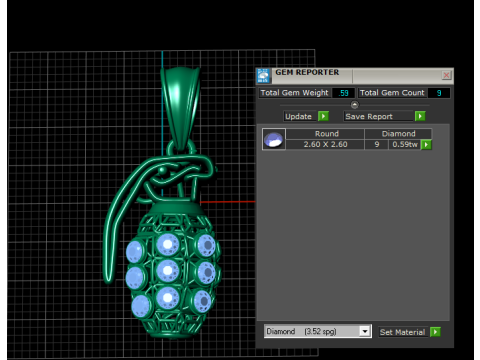The image size is (480, 360).
Task: Click the Gem Reporter panel icon
Action: pos(263,76)
